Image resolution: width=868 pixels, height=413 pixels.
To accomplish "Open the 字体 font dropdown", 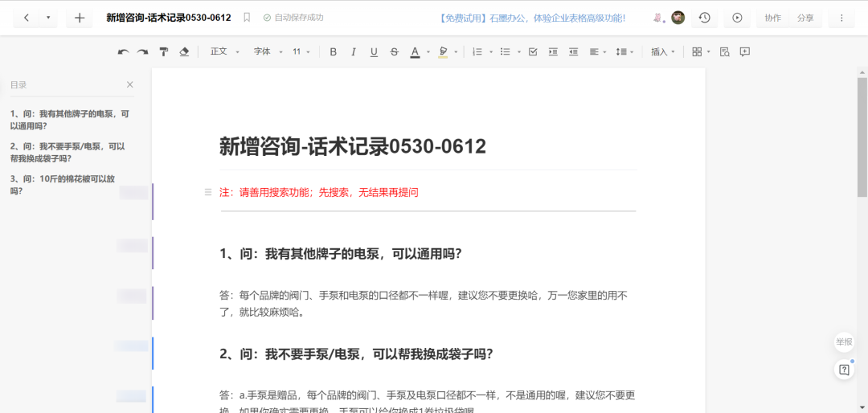I will [268, 51].
